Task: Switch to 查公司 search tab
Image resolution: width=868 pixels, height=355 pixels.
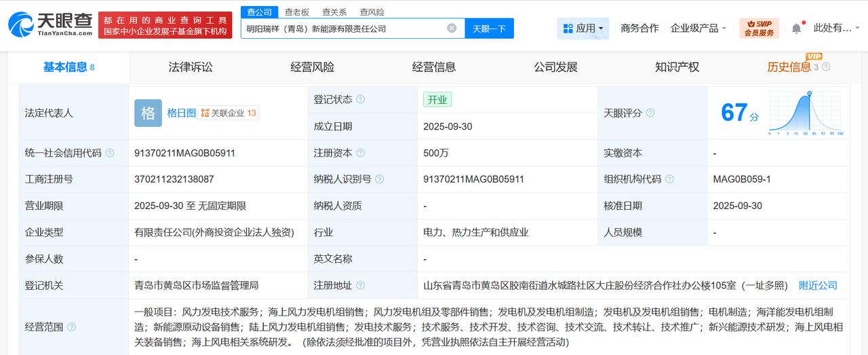Action: [259, 12]
